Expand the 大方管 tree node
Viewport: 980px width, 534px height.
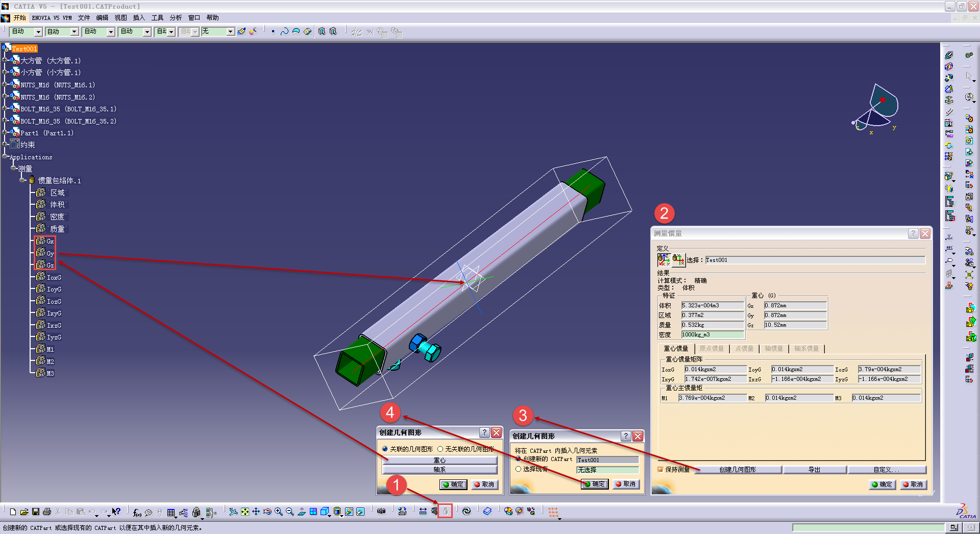click(5, 61)
